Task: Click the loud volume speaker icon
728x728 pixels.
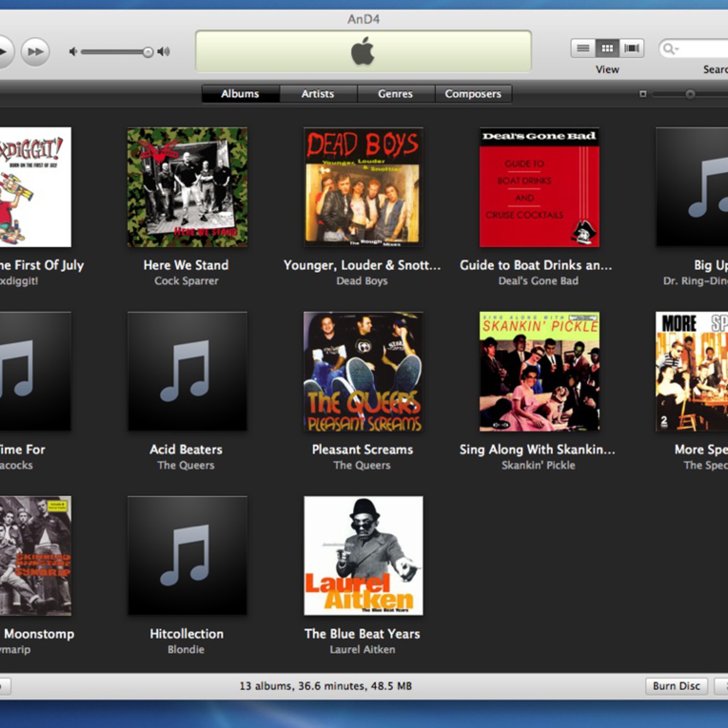Action: coord(164,51)
